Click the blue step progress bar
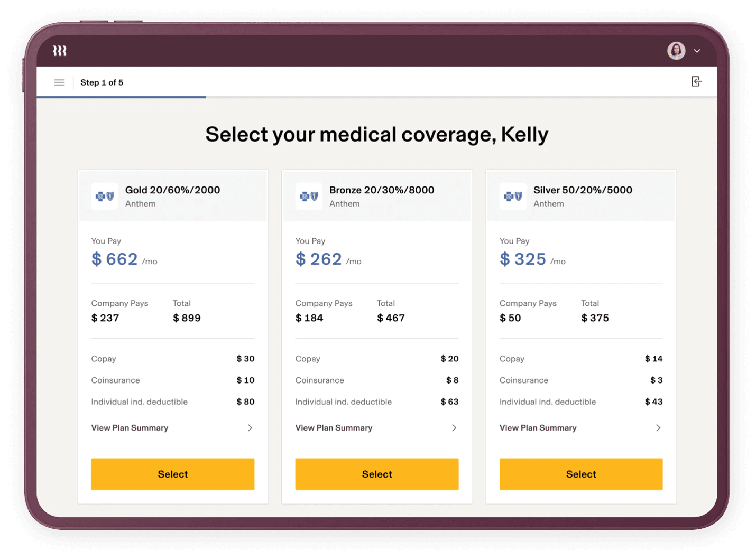The height and width of the screenshot is (560, 756). click(121, 97)
